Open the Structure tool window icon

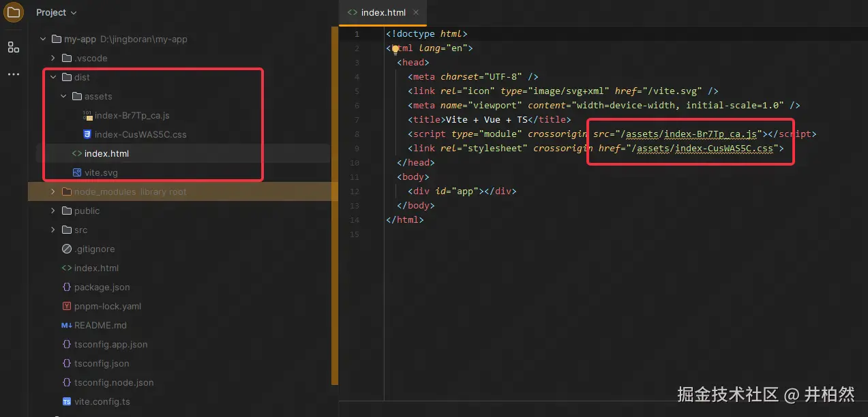pyautogui.click(x=14, y=47)
